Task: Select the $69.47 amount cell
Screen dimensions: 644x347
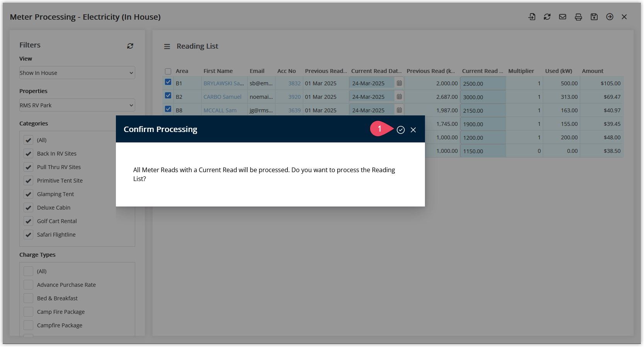Action: coord(602,97)
